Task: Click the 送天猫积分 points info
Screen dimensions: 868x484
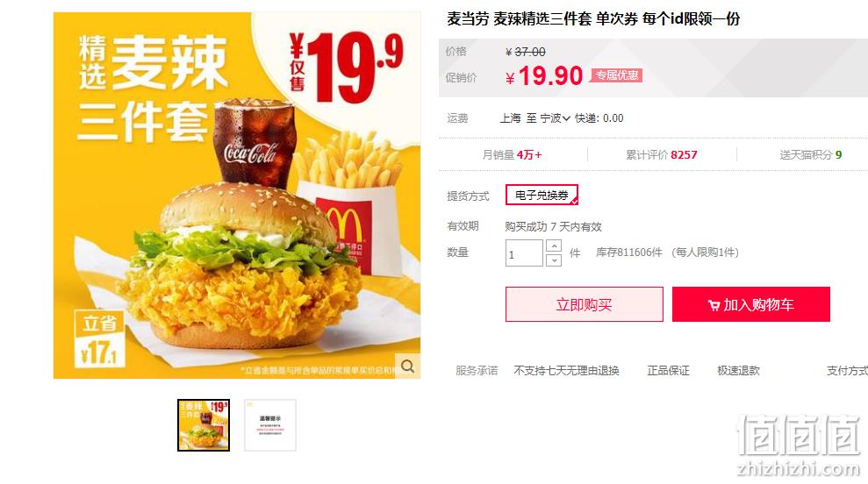Action: pyautogui.click(x=810, y=155)
